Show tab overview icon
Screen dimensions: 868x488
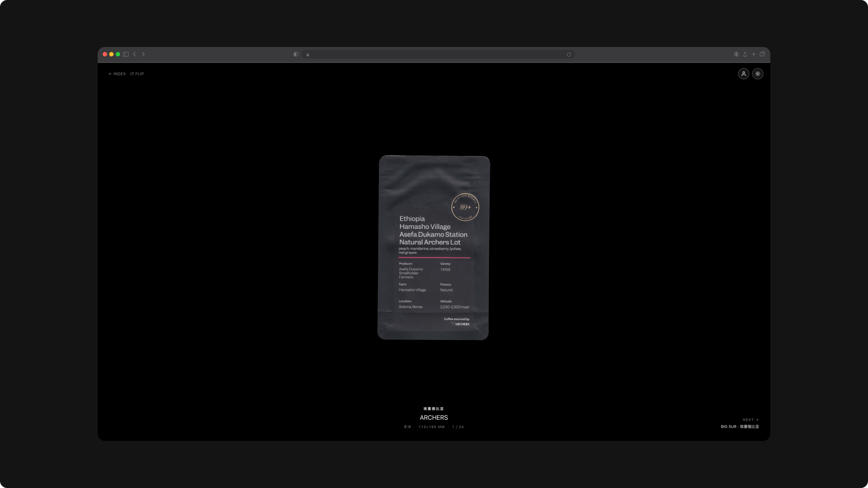[x=762, y=54]
